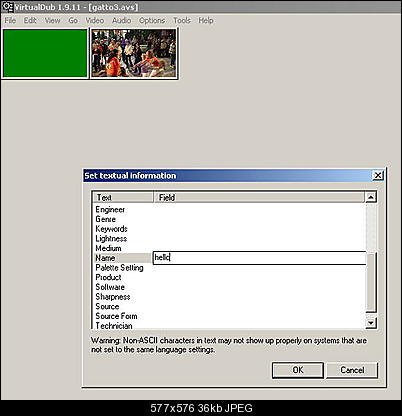Open the Audio menu

pos(121,20)
